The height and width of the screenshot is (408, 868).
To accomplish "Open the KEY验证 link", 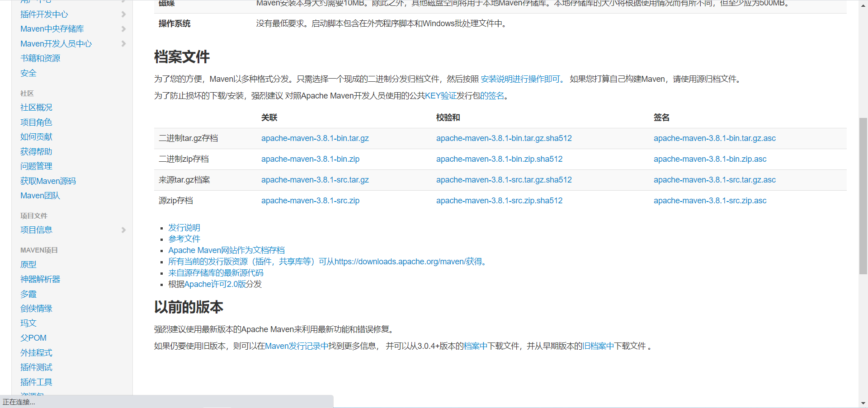I will tap(441, 96).
